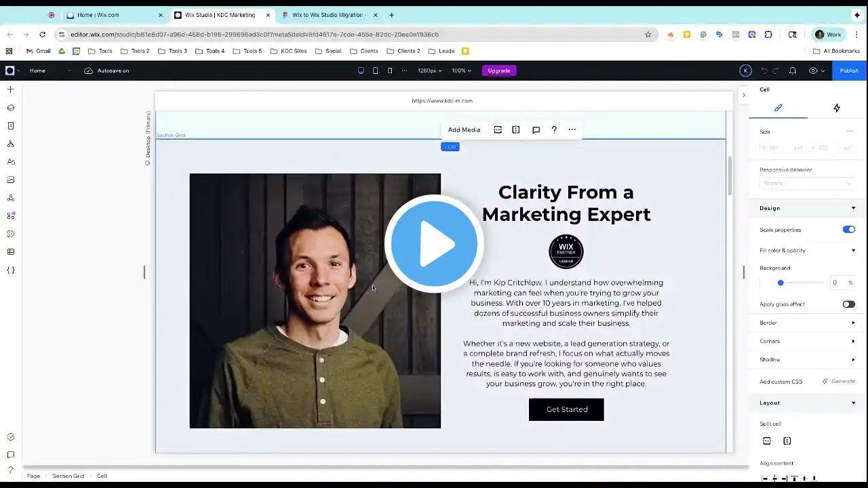Open more actions on floating cell toolbar
This screenshot has height=488, width=868.
tap(572, 130)
